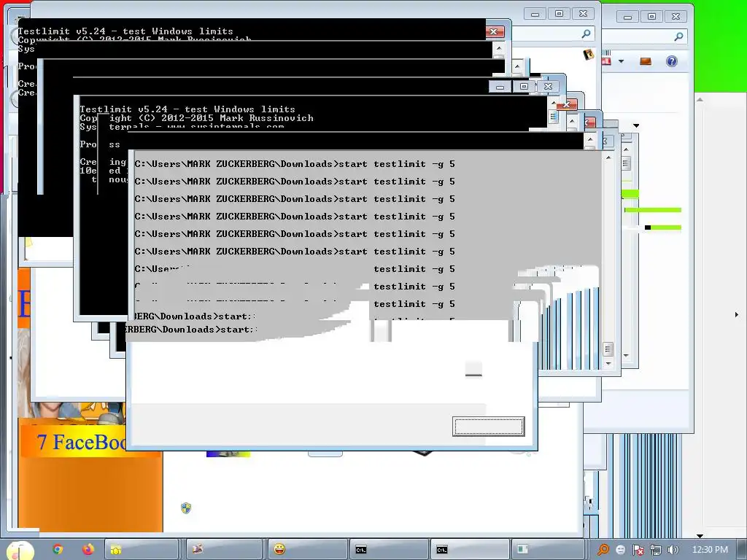Click the upper long green progress bar
The width and height of the screenshot is (747, 560).
[653, 210]
